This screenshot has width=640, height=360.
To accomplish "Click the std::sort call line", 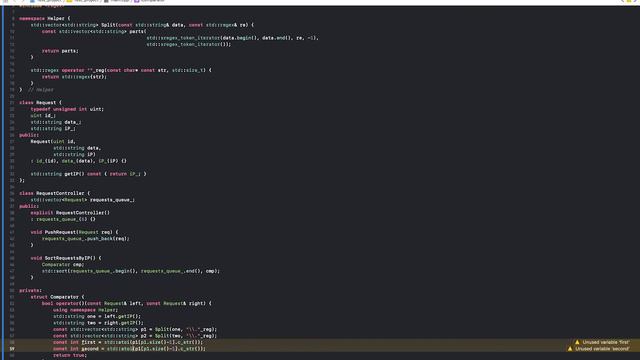I will pyautogui.click(x=131, y=271).
